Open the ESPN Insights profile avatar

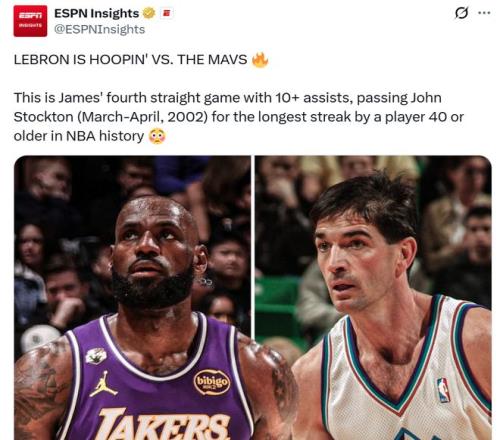pos(30,21)
